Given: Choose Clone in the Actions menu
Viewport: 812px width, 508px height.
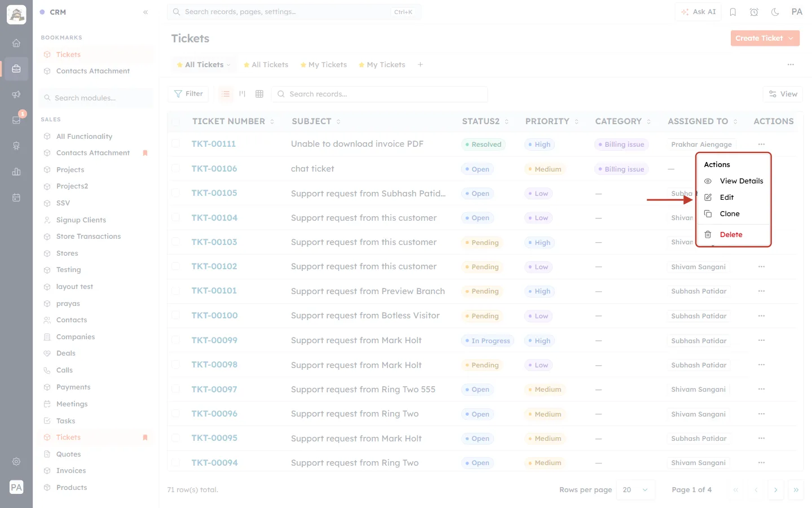Looking at the screenshot, I should click(734, 214).
